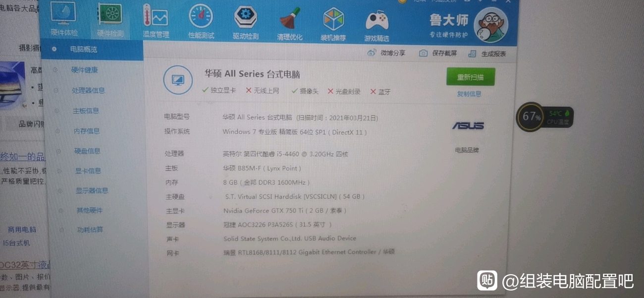
Task: Click the 54°C CPU temperature widget
Action: pyautogui.click(x=558, y=117)
